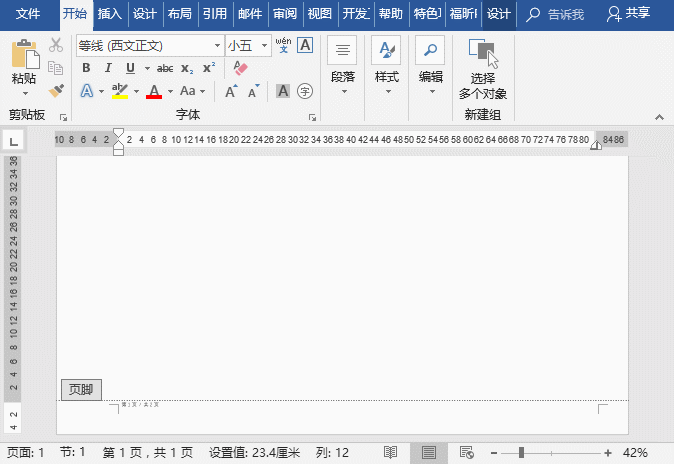Toggle subscript formatting
Screen dimensions: 674x464
tap(187, 68)
